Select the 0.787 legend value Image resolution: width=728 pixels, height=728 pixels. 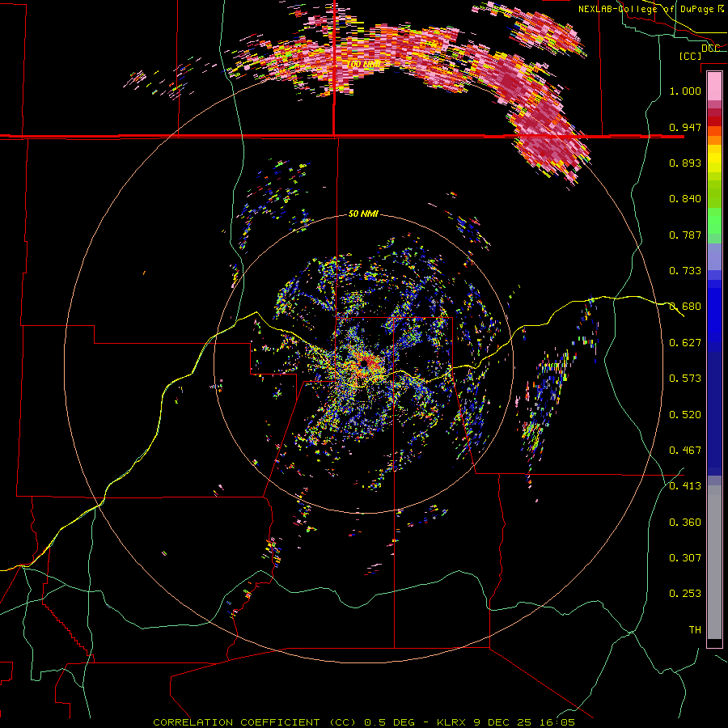[685, 235]
